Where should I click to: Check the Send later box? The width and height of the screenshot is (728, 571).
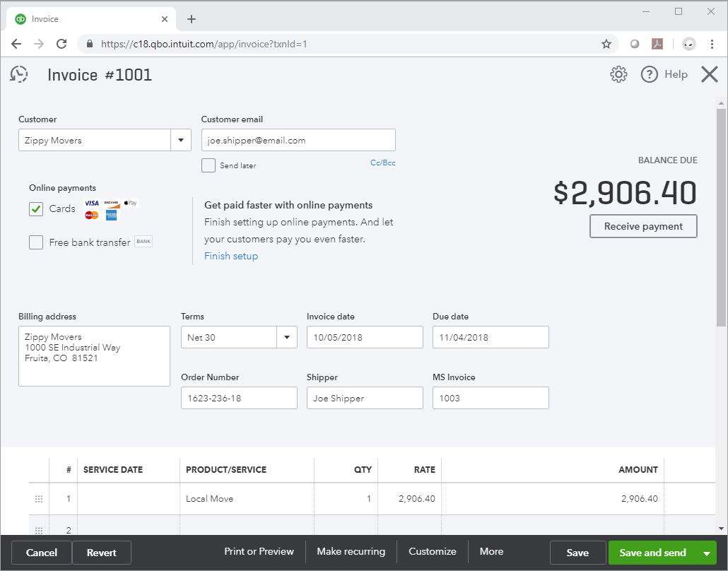coord(209,165)
